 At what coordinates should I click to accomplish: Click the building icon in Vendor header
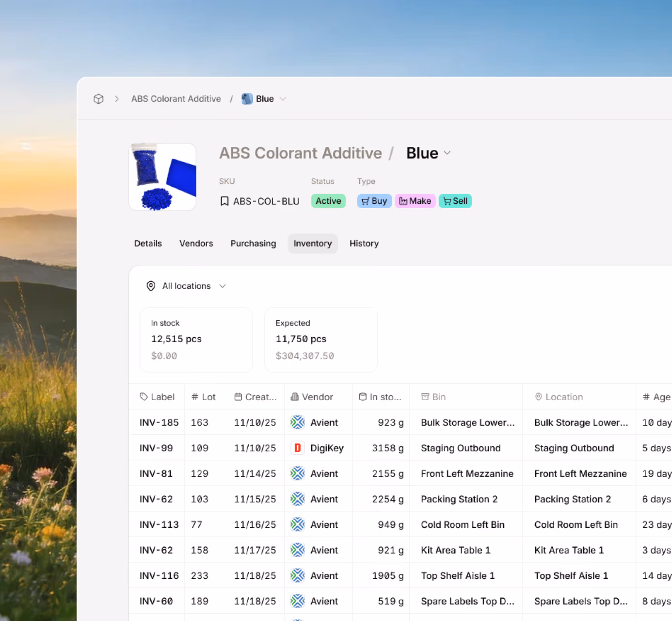coord(294,397)
